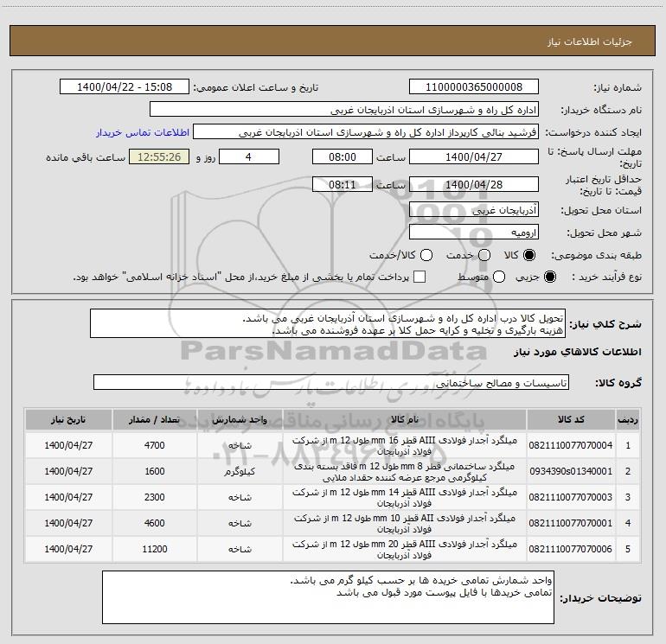
Task: Click the کد کالا column header
Action: click(571, 419)
